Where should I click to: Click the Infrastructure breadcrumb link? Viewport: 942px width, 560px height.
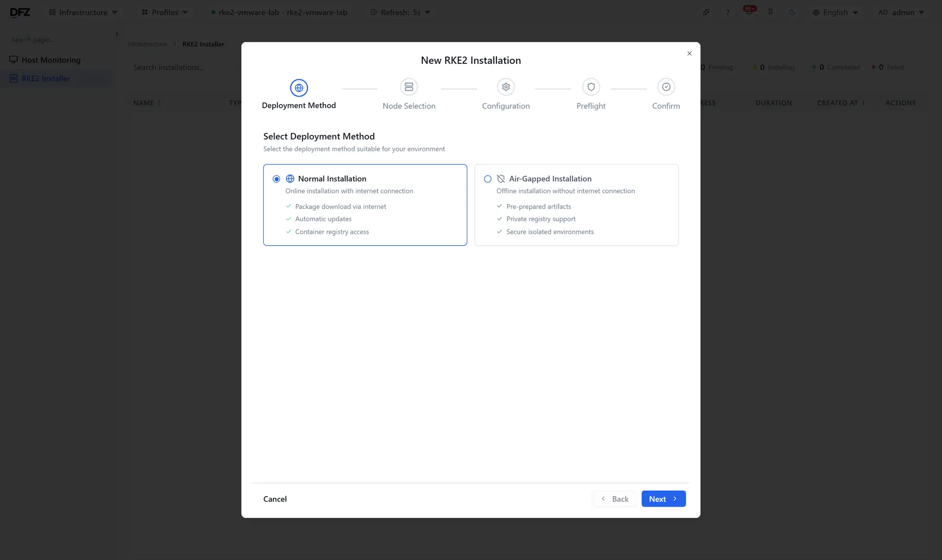point(147,44)
